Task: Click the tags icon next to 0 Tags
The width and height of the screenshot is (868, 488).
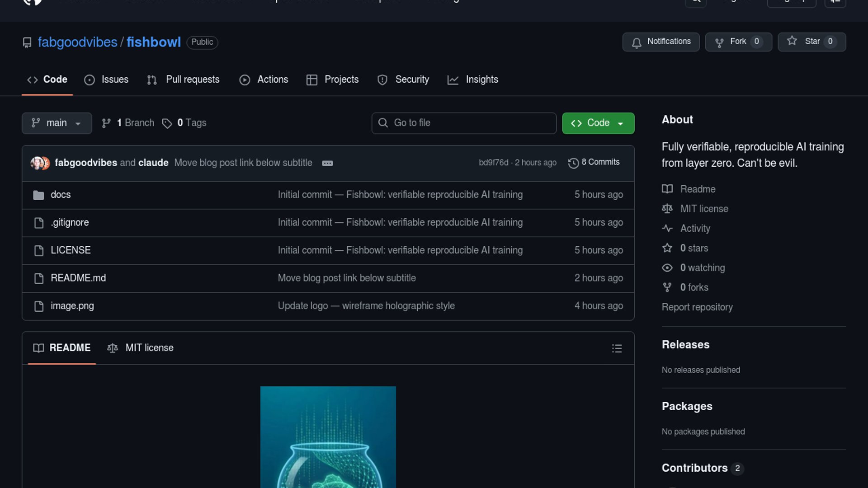Action: click(x=167, y=123)
